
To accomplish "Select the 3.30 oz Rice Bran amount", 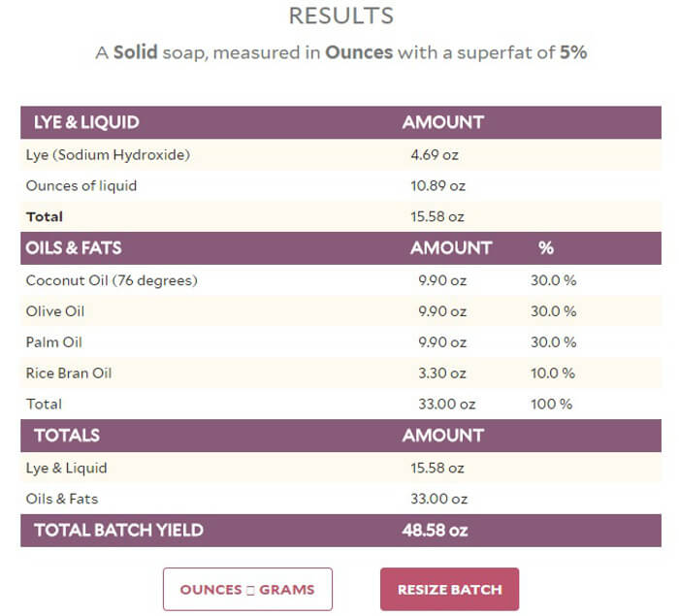I will point(442,373).
